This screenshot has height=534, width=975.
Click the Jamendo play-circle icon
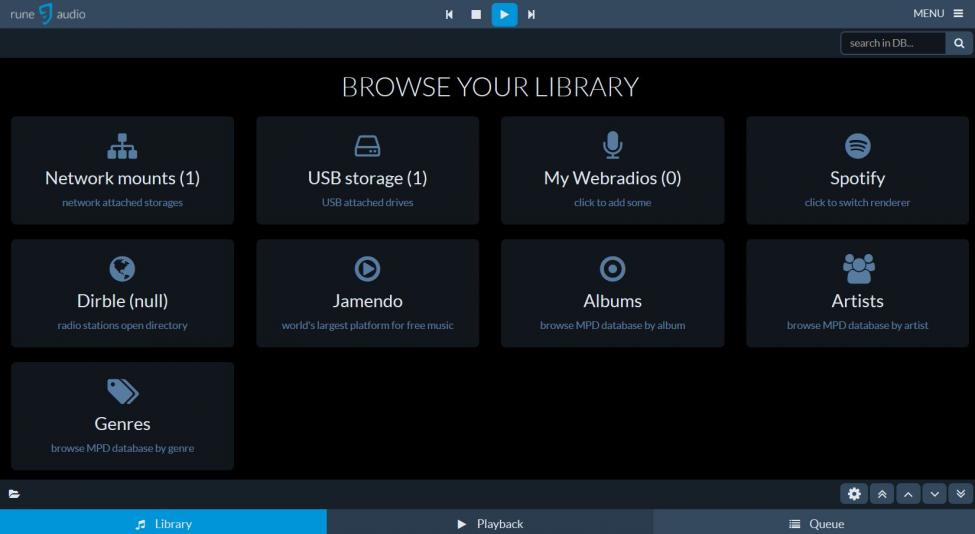(x=367, y=269)
